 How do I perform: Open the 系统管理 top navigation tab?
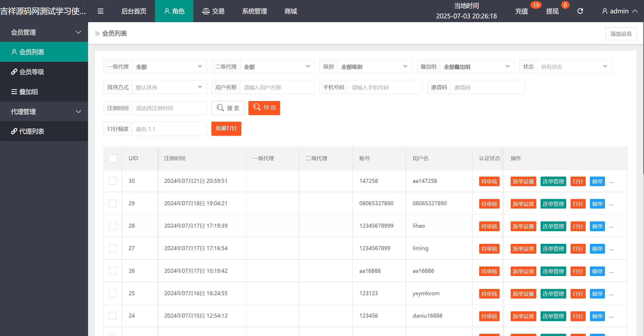pos(254,11)
